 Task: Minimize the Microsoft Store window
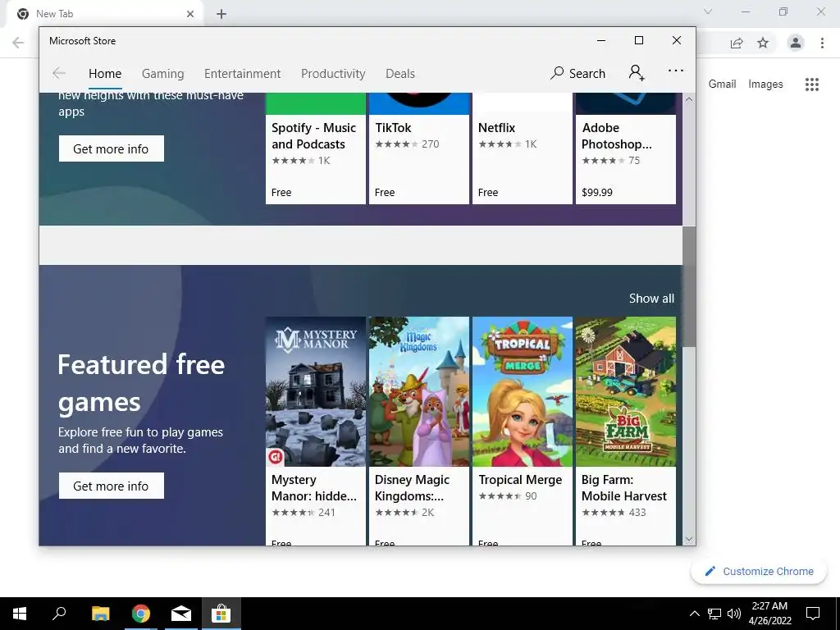coord(601,40)
